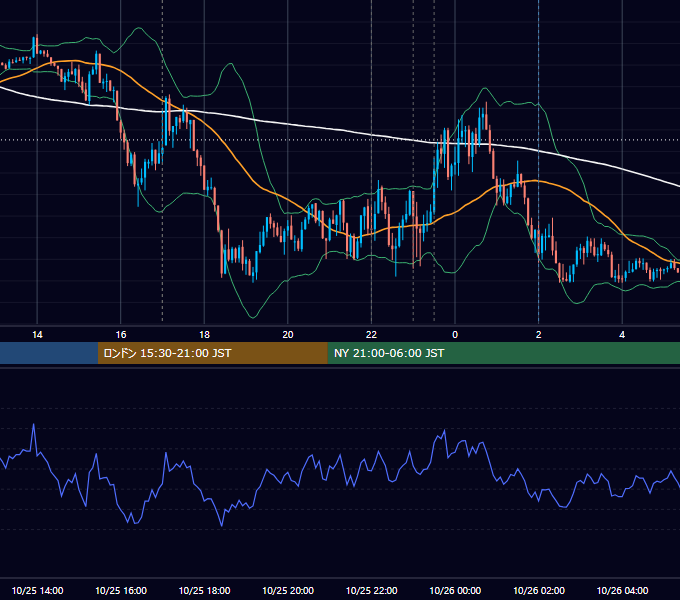This screenshot has width=680, height=600.
Task: Click the 10/26 02:00 date label
Action: 539,590
